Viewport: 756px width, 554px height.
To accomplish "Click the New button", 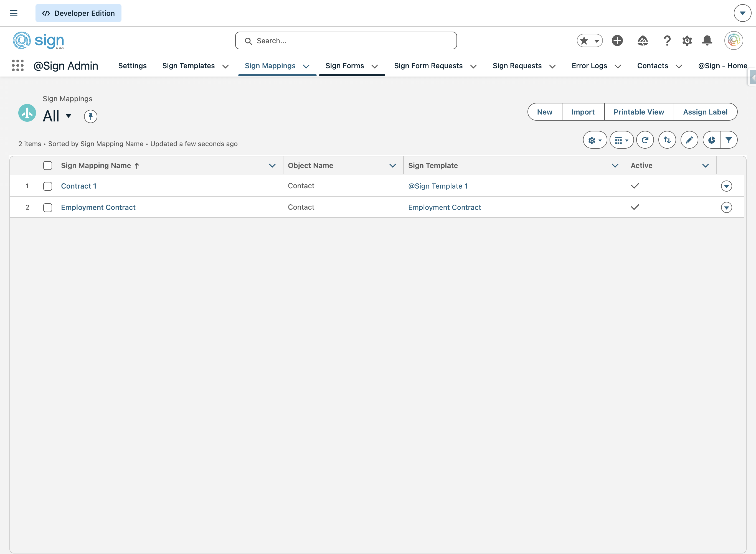I will [x=544, y=112].
